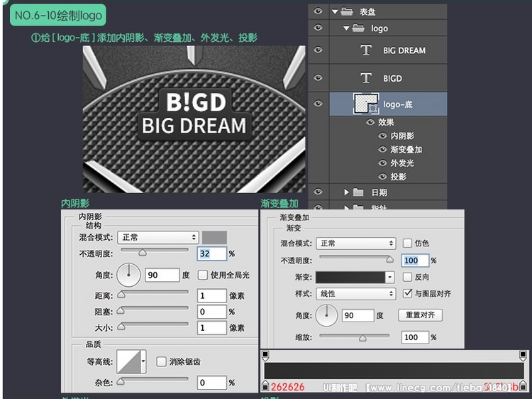The image size is (532, 399).
Task: Click the 杂色 value field
Action: click(x=211, y=383)
